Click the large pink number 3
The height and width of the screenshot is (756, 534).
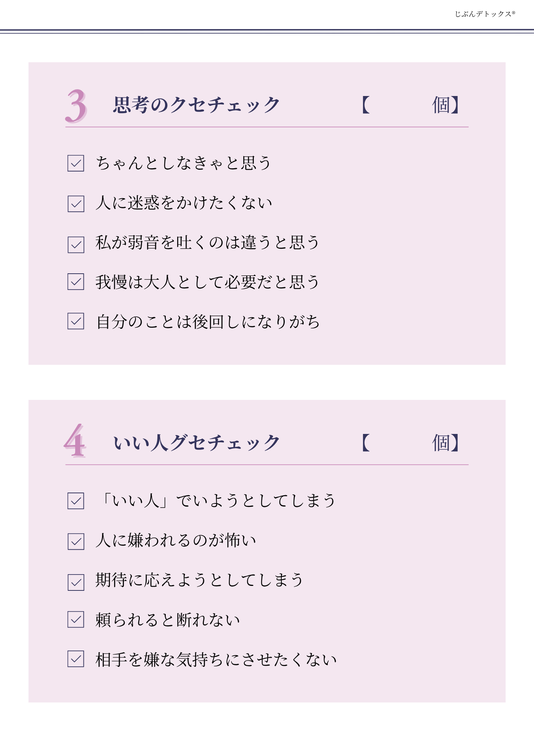(76, 106)
